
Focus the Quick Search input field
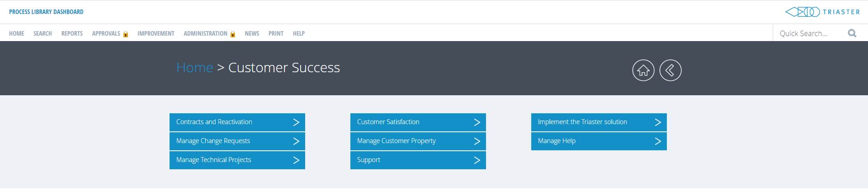[x=809, y=33]
